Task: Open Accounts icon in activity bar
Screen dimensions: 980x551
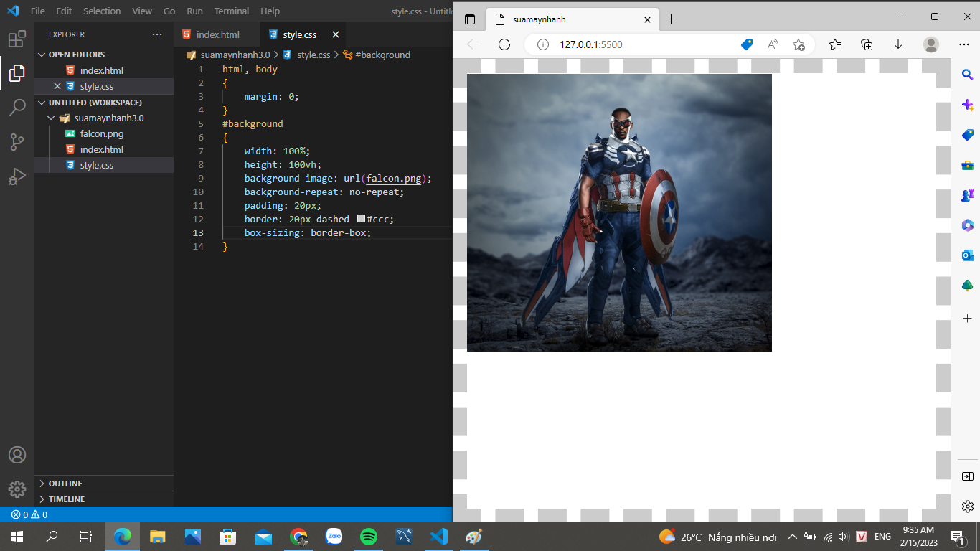Action: tap(17, 455)
